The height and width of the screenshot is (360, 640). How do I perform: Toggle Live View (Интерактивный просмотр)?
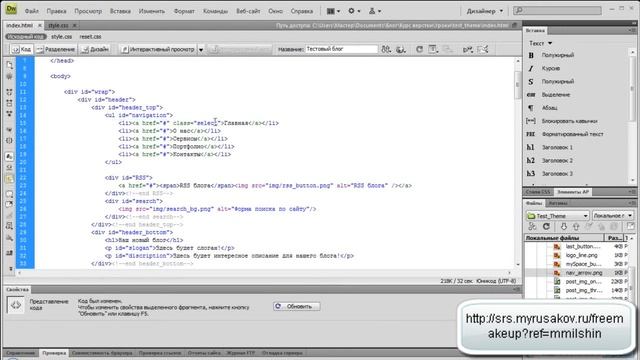pos(158,49)
